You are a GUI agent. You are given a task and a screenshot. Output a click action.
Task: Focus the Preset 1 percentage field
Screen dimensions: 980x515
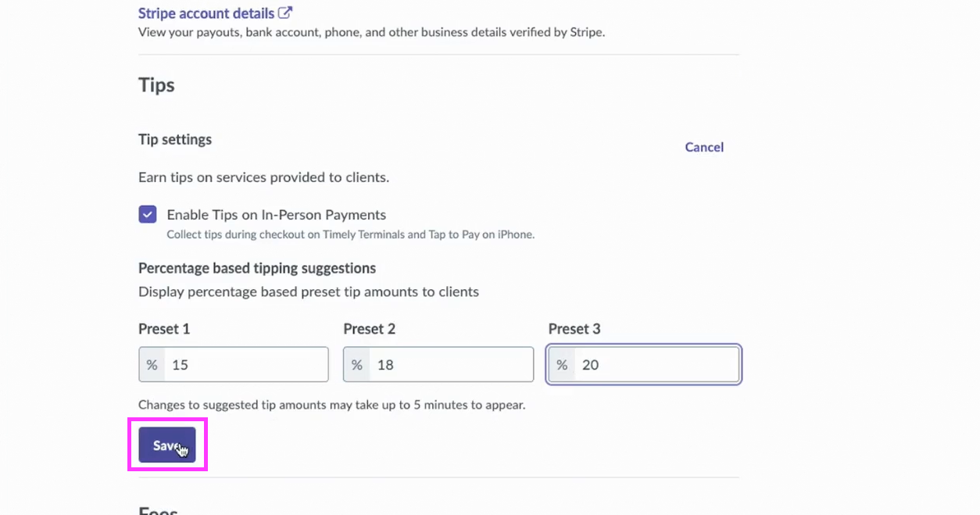click(x=245, y=365)
